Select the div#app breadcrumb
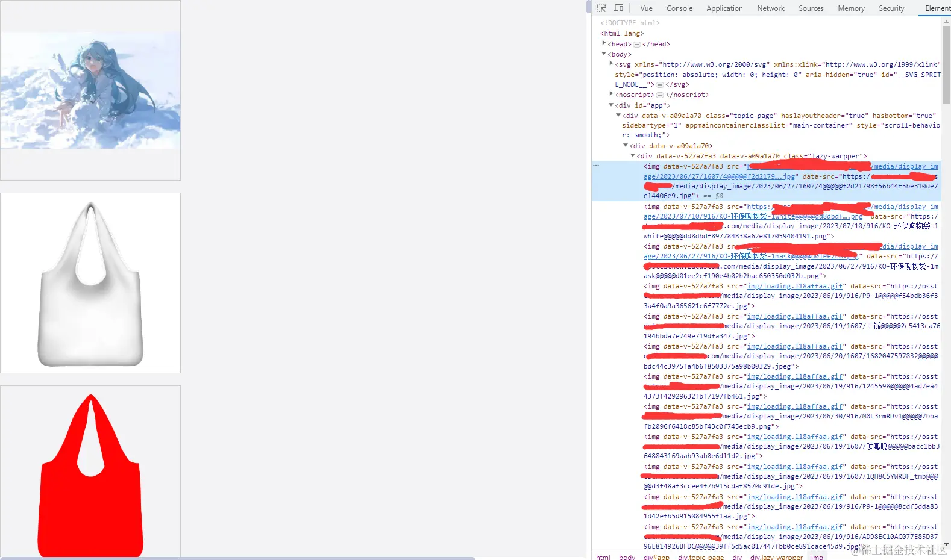This screenshot has height=560, width=951. click(x=656, y=556)
